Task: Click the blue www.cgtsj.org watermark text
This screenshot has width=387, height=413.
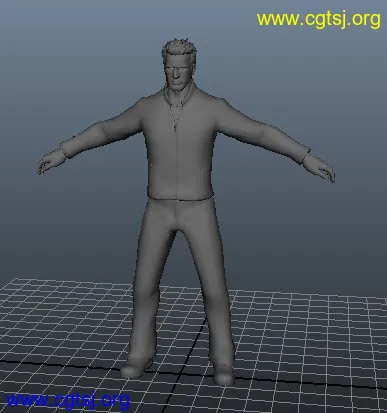Action: (x=68, y=400)
